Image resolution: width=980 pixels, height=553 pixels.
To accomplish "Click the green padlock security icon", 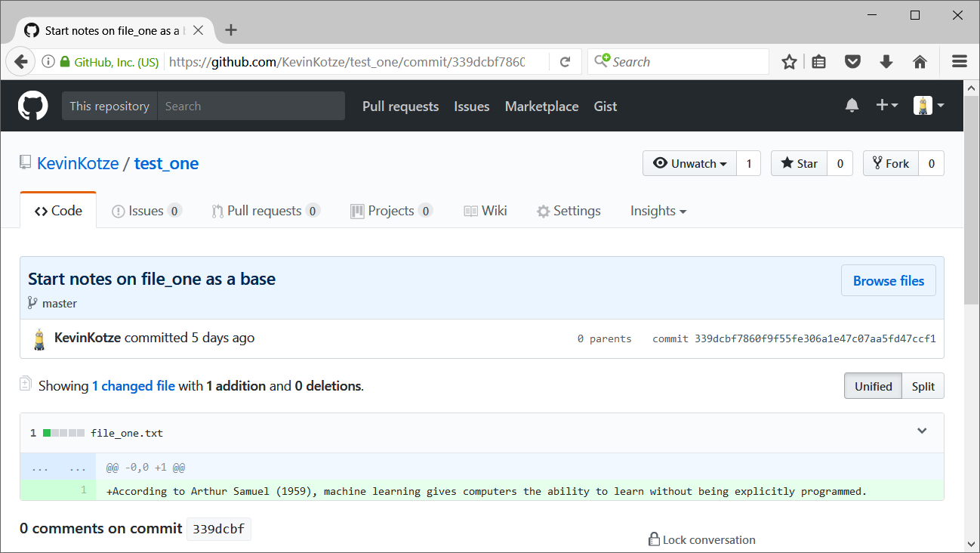I will coord(65,62).
